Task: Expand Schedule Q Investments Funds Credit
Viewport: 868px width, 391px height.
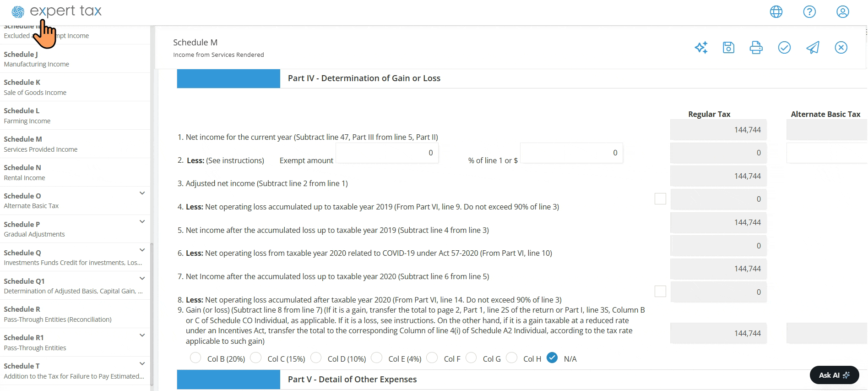Action: 142,250
